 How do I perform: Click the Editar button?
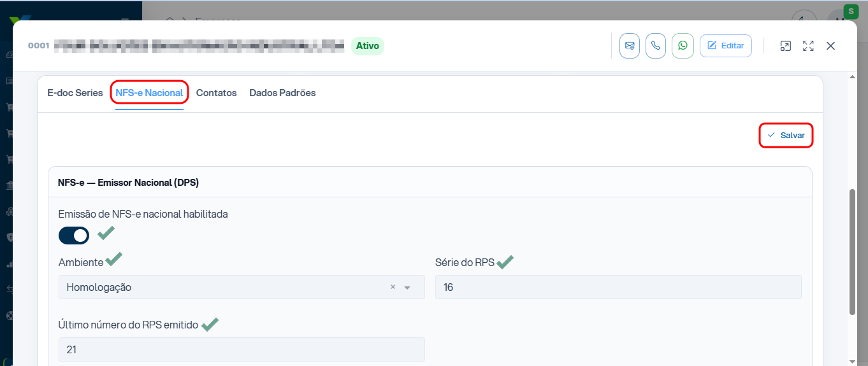[726, 46]
